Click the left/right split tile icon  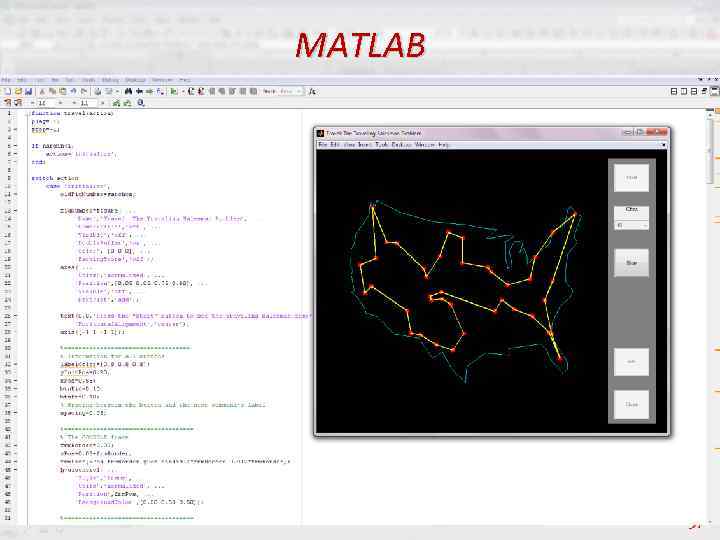pyautogui.click(x=684, y=91)
